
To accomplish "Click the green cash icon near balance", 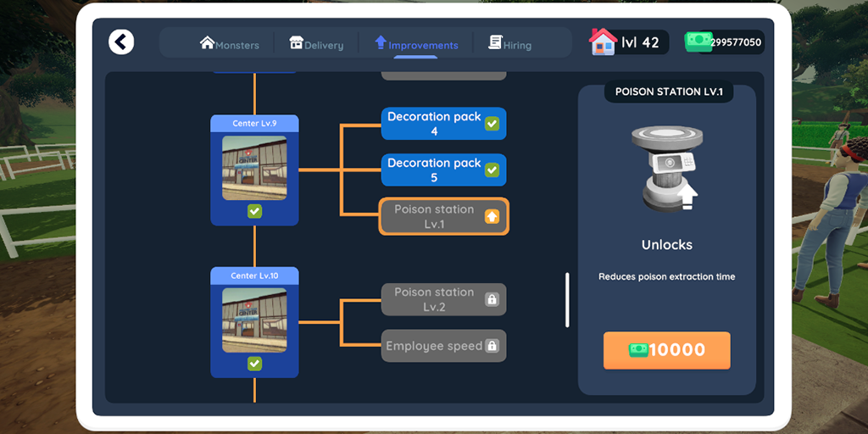I will [698, 42].
